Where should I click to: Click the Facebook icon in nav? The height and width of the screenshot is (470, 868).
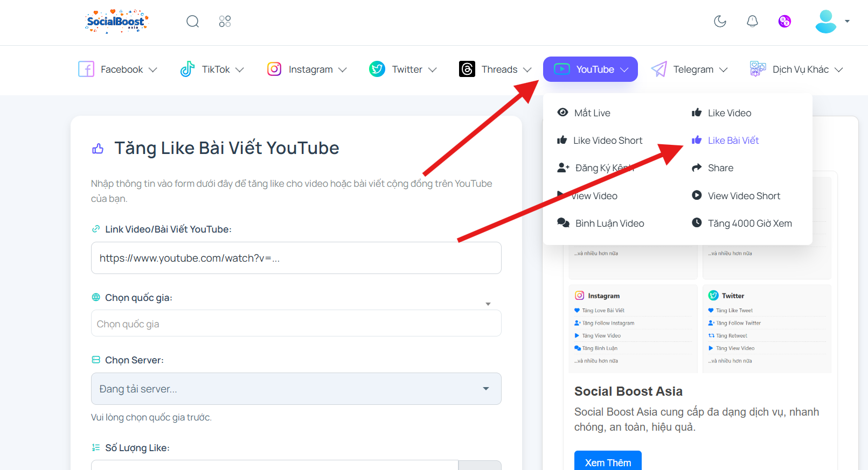[86, 69]
